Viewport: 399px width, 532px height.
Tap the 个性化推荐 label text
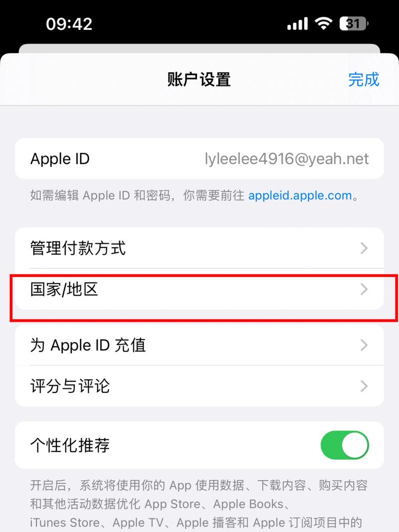point(70,445)
